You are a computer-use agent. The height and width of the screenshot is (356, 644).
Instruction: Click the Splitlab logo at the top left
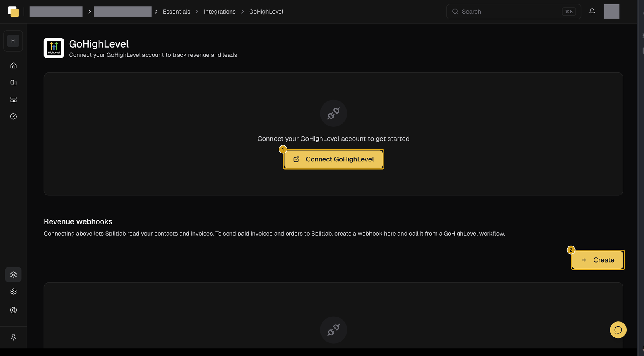click(x=13, y=12)
